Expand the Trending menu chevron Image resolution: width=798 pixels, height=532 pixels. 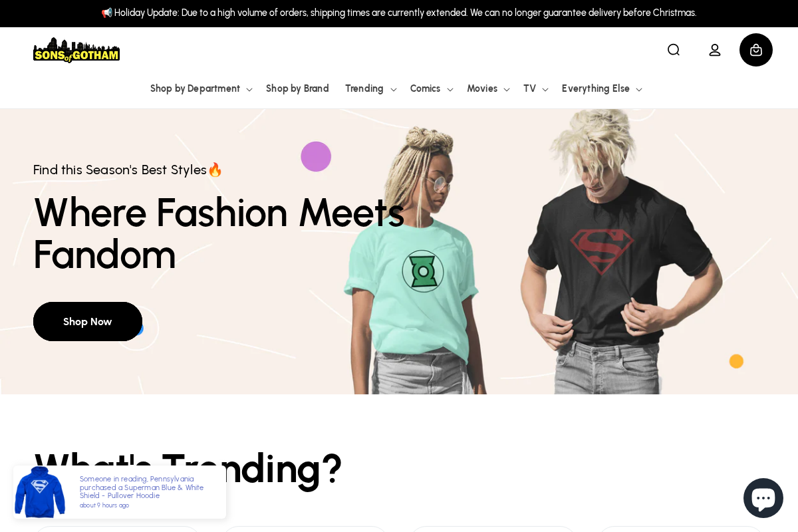point(393,90)
